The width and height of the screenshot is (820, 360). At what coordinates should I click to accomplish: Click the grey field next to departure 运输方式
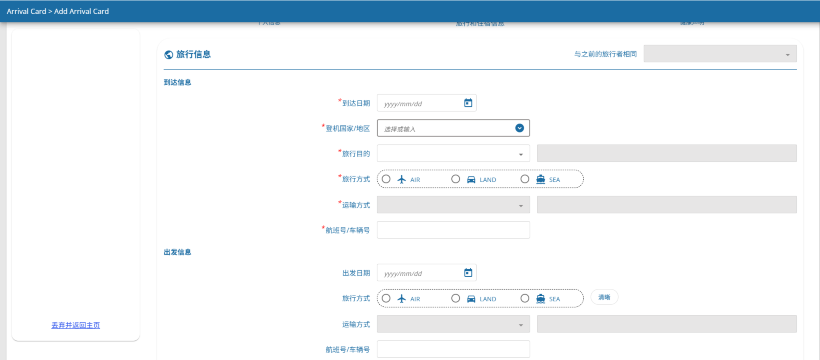click(667, 324)
